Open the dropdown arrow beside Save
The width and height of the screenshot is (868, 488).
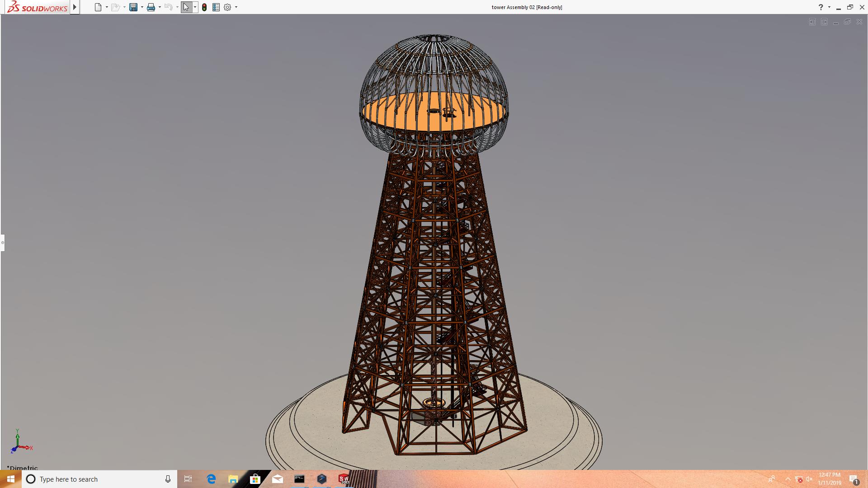point(142,7)
